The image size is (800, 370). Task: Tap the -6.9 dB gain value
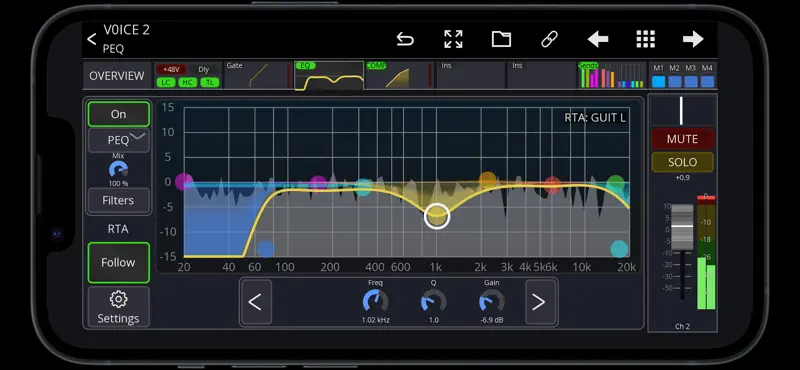(492, 320)
